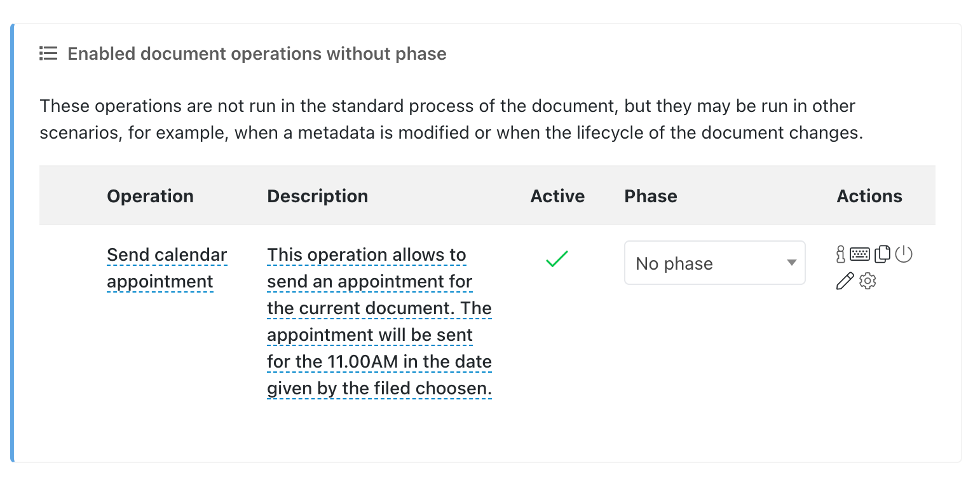The image size is (980, 477).
Task: Click the Phase selector's dropdown arrow
Action: click(791, 263)
